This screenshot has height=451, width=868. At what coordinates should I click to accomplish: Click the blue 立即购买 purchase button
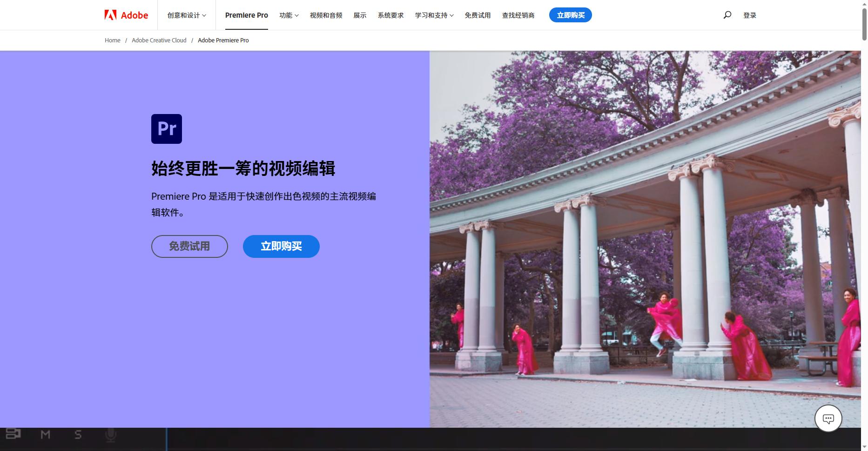click(x=281, y=246)
